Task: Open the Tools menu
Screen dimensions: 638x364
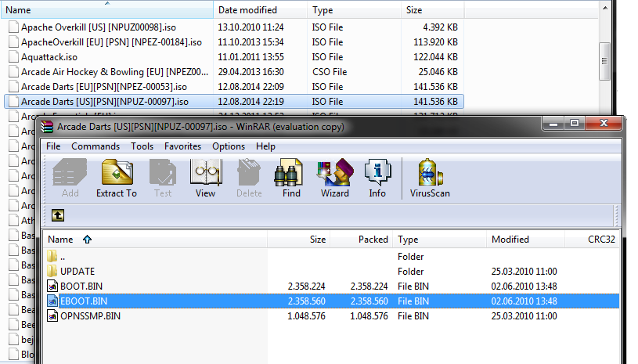Action: click(x=142, y=146)
